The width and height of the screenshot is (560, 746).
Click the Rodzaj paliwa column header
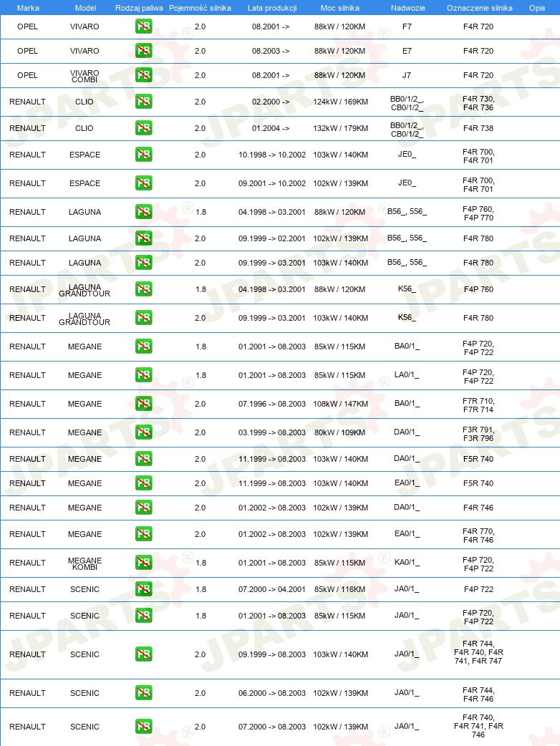point(139,8)
